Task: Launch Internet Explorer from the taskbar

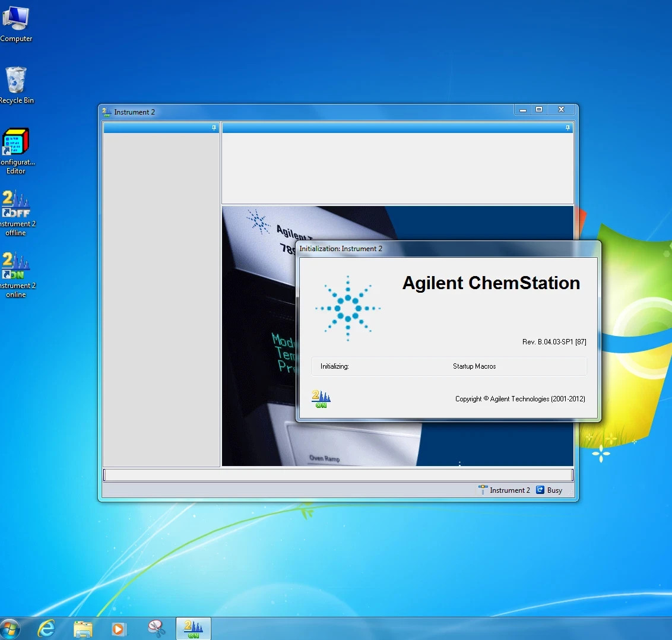Action: pos(46,629)
